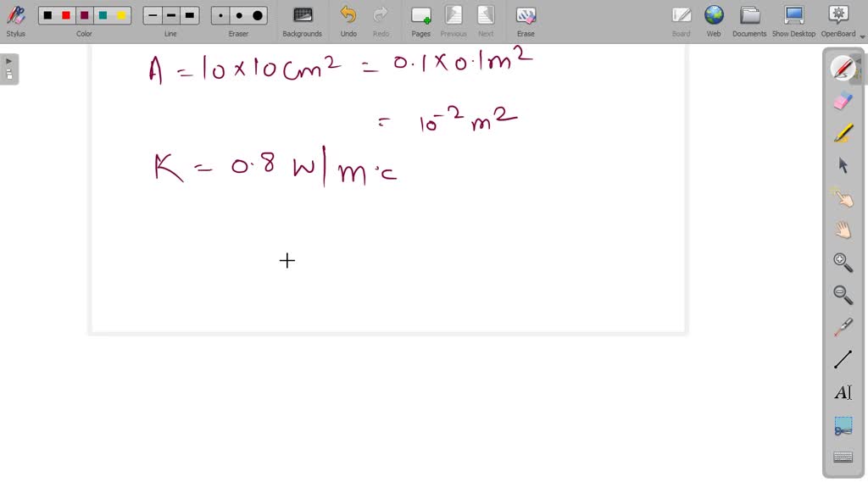The height and width of the screenshot is (488, 868).
Task: Pick the red pen color swatch
Action: click(x=66, y=15)
